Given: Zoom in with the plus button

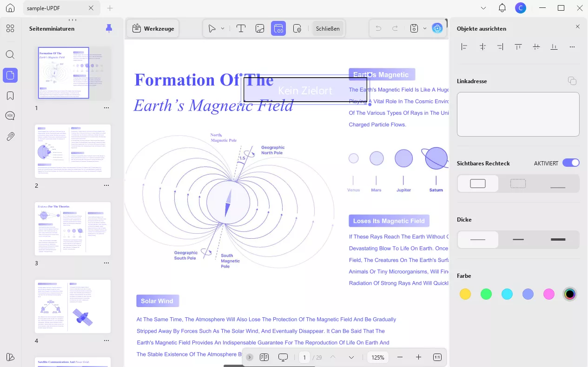Looking at the screenshot, I should [x=418, y=357].
